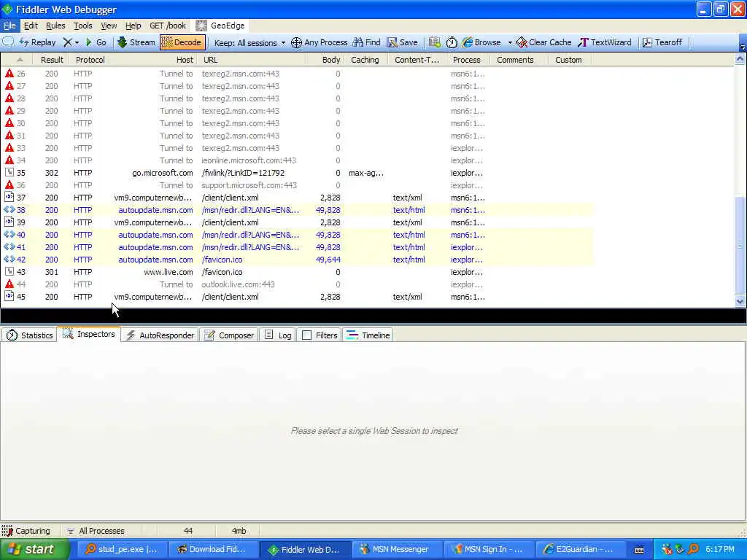Click the Browse Internet Explorer button

[481, 42]
